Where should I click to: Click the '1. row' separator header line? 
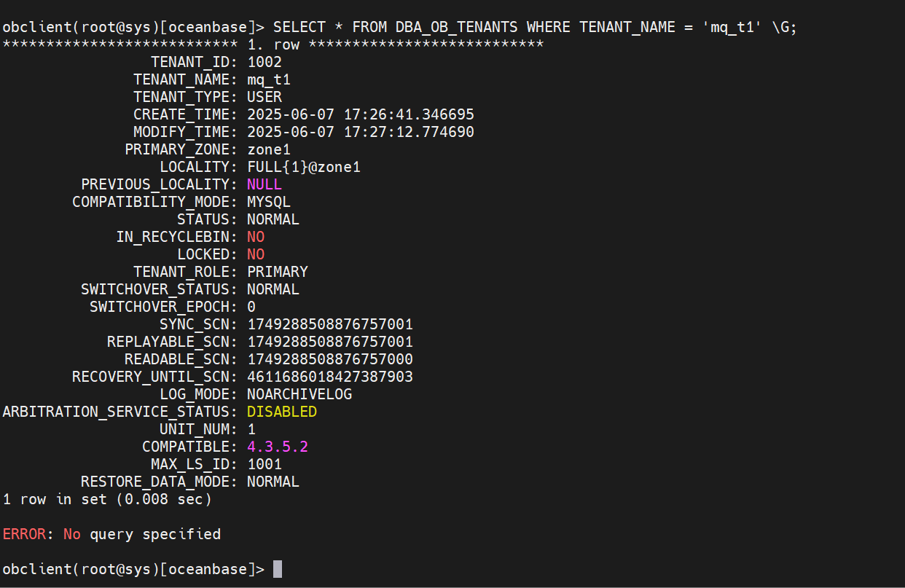(273, 44)
